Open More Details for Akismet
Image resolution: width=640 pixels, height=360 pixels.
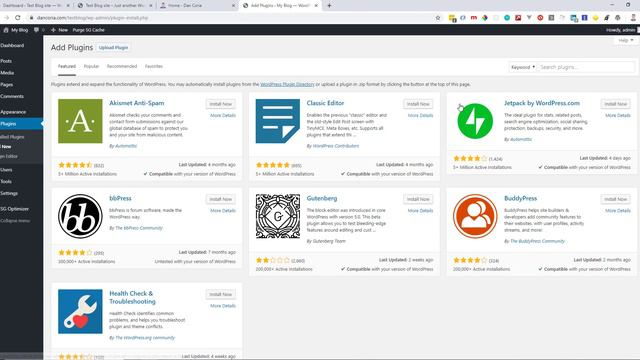[223, 116]
